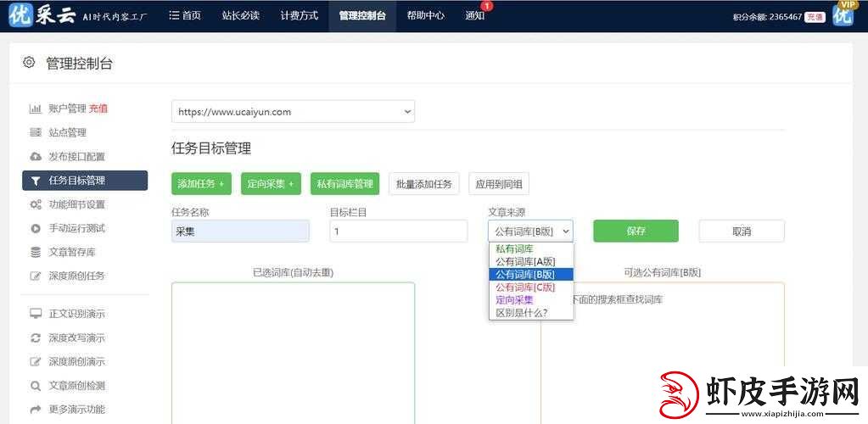Click the 任务名称 input containing 采集
Screen dimensions: 868x424
240,232
